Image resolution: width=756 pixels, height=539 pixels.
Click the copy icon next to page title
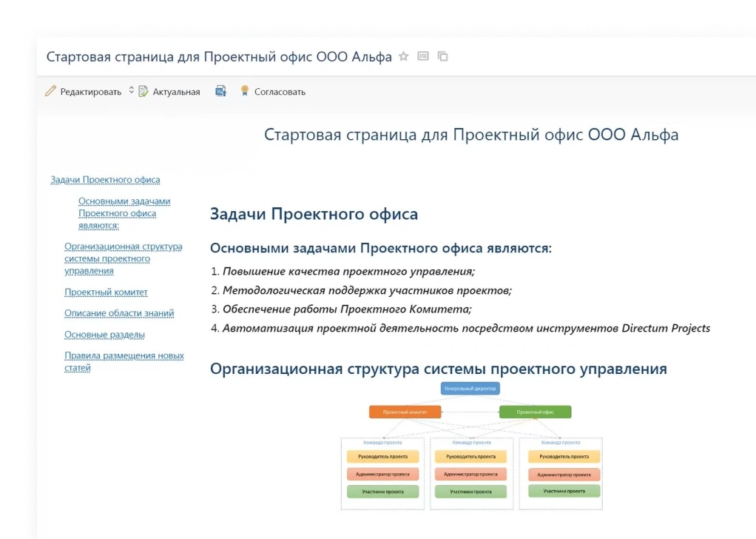point(443,56)
